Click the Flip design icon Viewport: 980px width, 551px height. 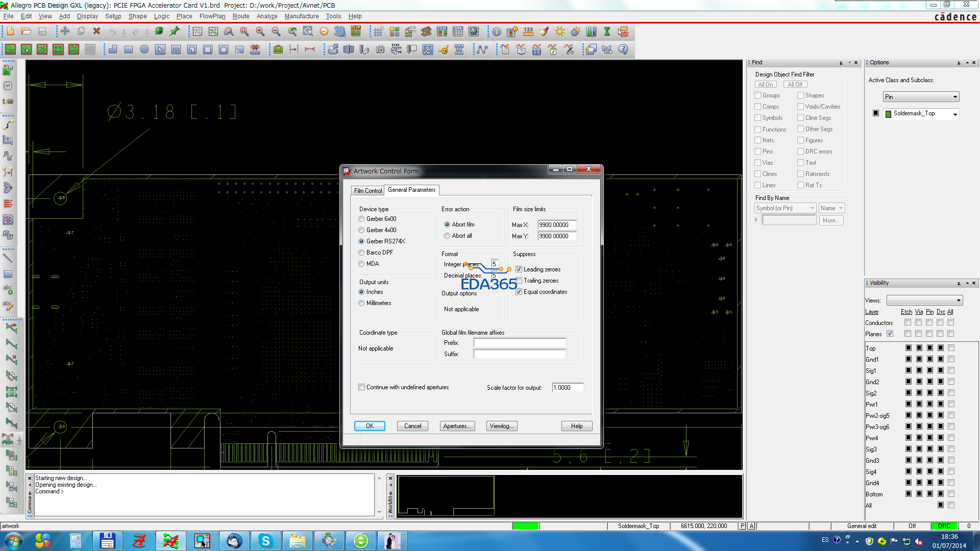coord(356,32)
